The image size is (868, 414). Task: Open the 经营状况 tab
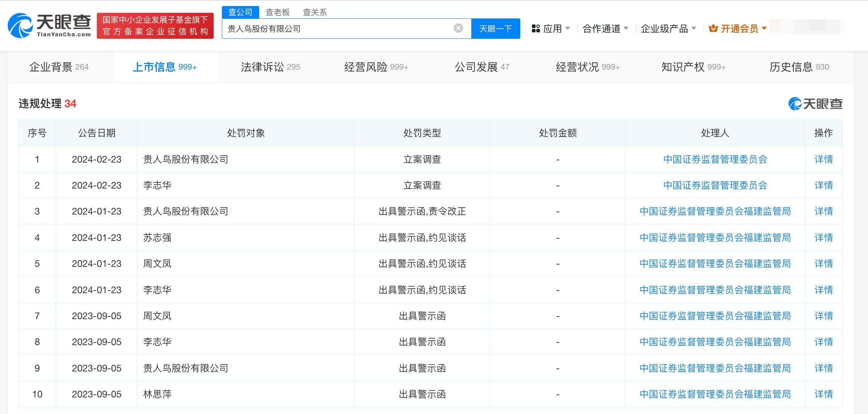[588, 67]
